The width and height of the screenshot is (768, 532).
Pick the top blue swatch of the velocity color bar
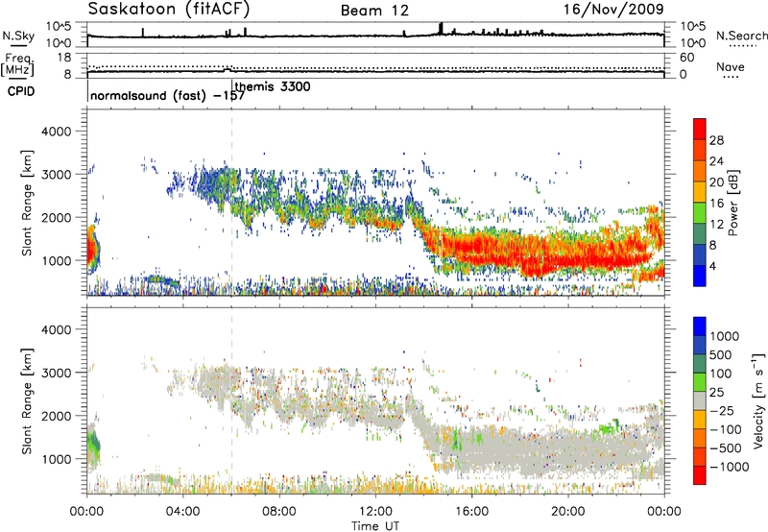(700, 326)
